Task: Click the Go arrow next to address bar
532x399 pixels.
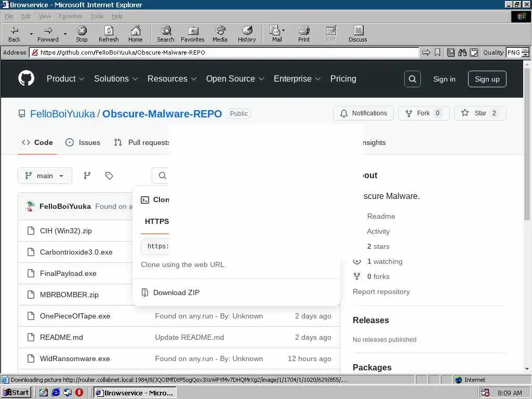Action: point(426,52)
